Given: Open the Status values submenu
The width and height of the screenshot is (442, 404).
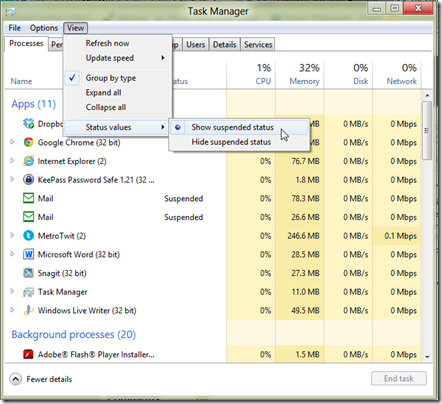Looking at the screenshot, I should tap(116, 127).
